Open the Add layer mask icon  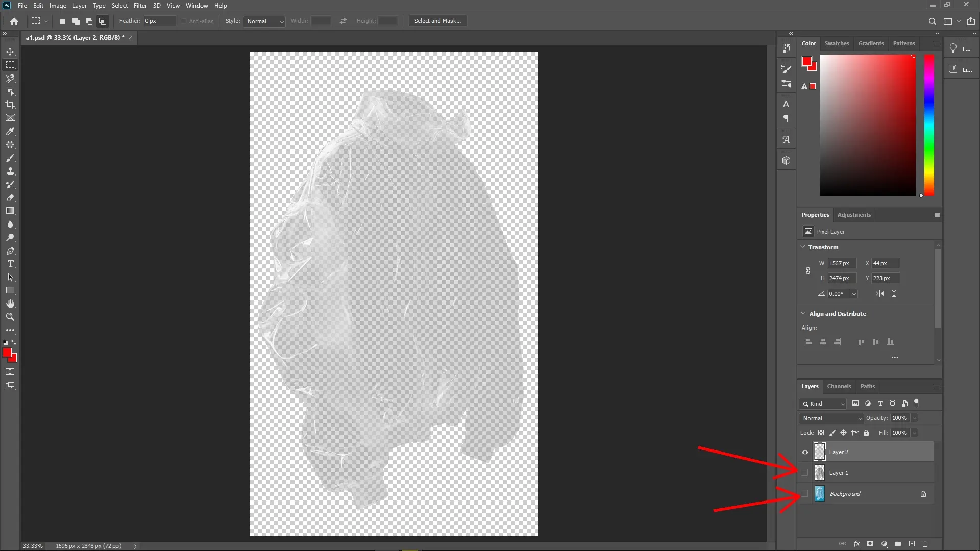(869, 544)
